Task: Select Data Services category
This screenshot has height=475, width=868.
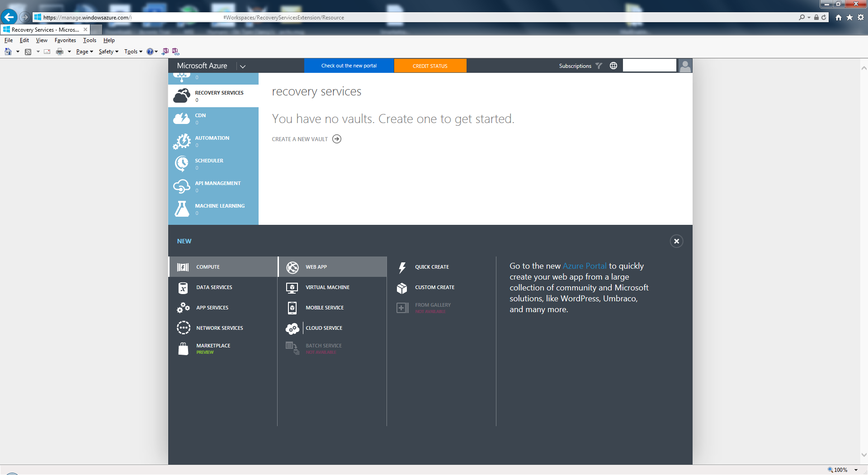Action: (223, 287)
